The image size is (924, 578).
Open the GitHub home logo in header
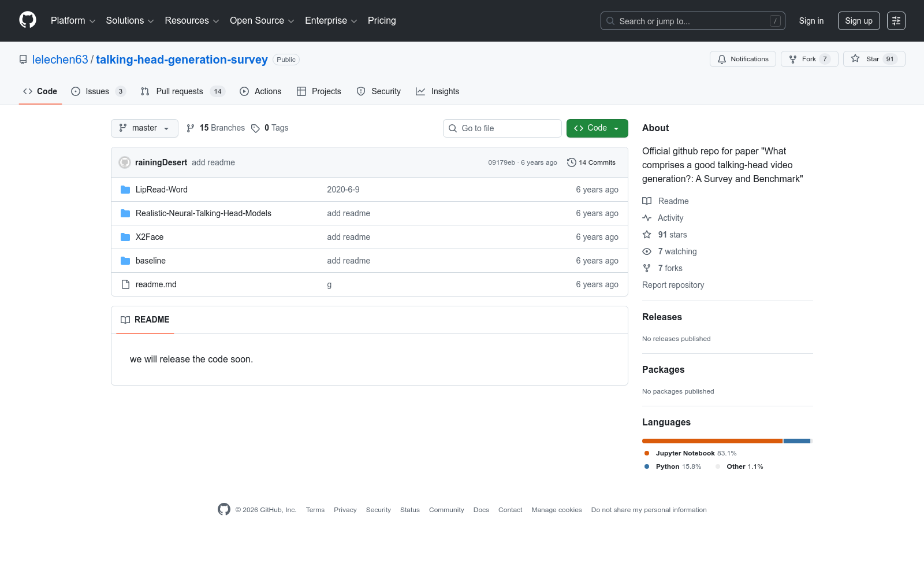[28, 20]
